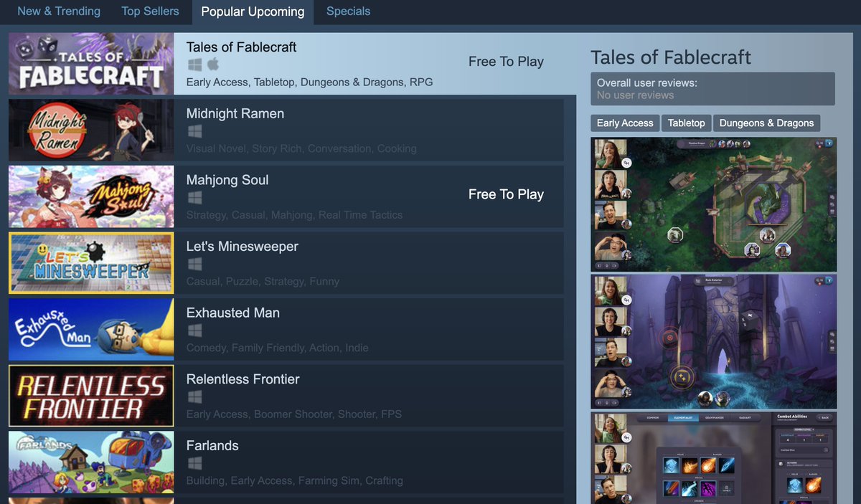Open the Let's Minesweeper capsule image
Screen dimensions: 861x504
tap(91, 263)
